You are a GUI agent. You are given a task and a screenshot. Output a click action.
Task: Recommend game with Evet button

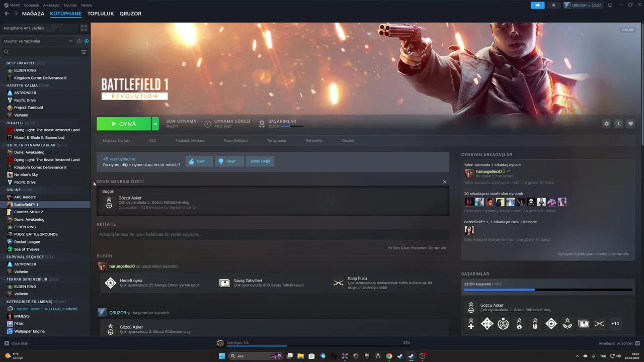pos(199,161)
